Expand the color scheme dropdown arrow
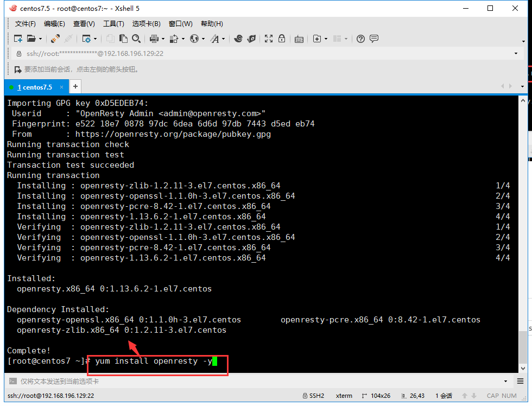The height and width of the screenshot is (406, 532). tap(183, 39)
